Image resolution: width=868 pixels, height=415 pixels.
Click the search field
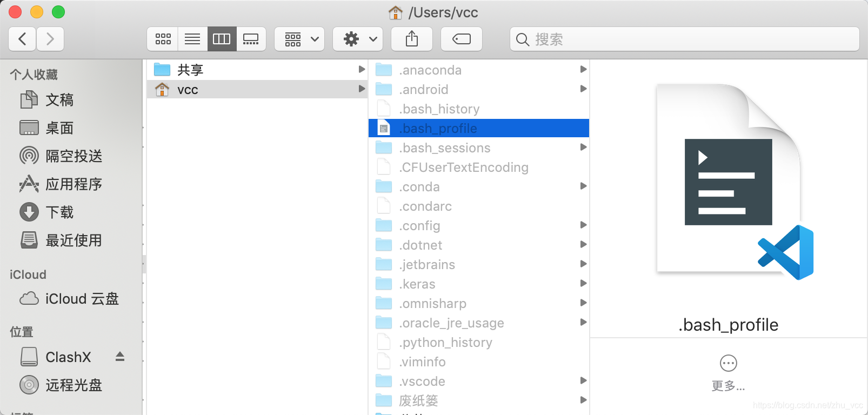(684, 39)
